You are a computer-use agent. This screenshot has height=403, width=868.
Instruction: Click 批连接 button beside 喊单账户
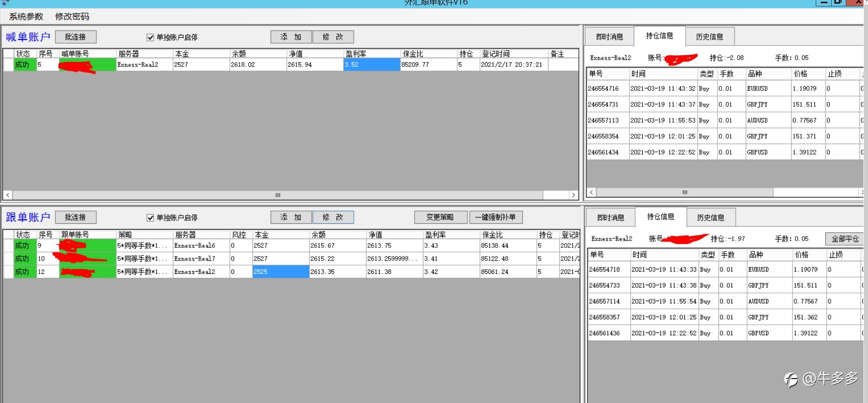75,37
